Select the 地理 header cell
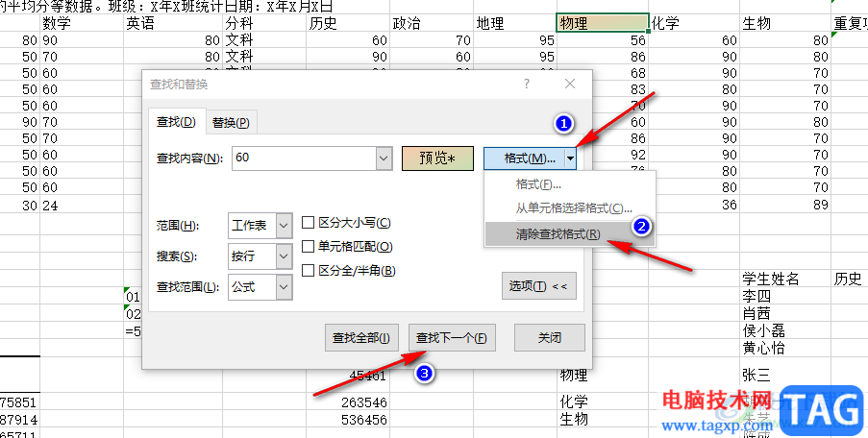 coord(515,23)
